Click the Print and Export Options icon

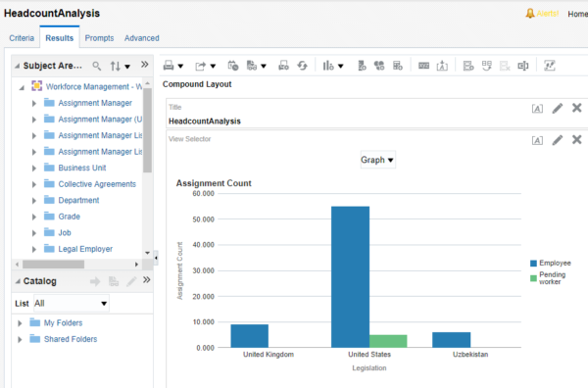(x=283, y=66)
